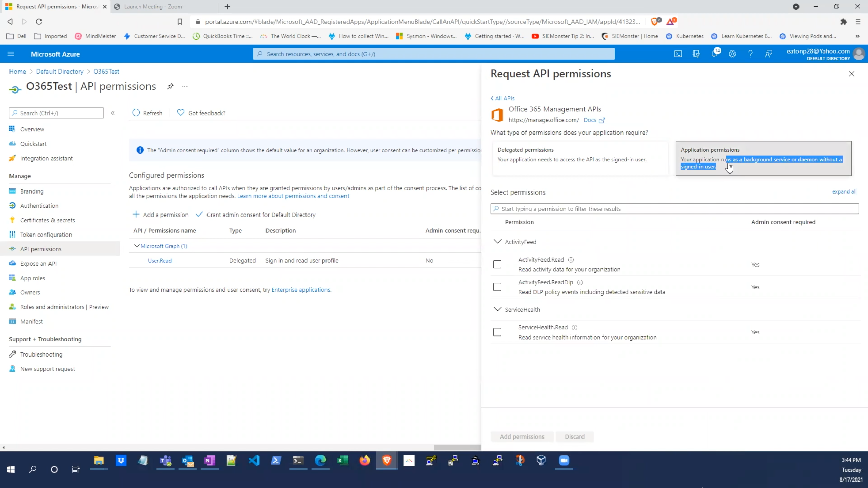Open the notifications bell icon
Screen dimensions: 868x488
[x=714, y=54]
